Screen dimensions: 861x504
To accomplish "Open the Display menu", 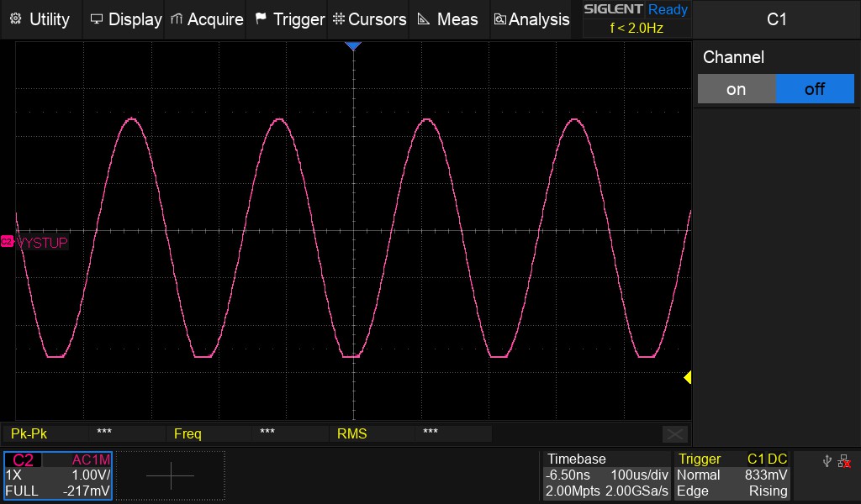I will pos(125,18).
